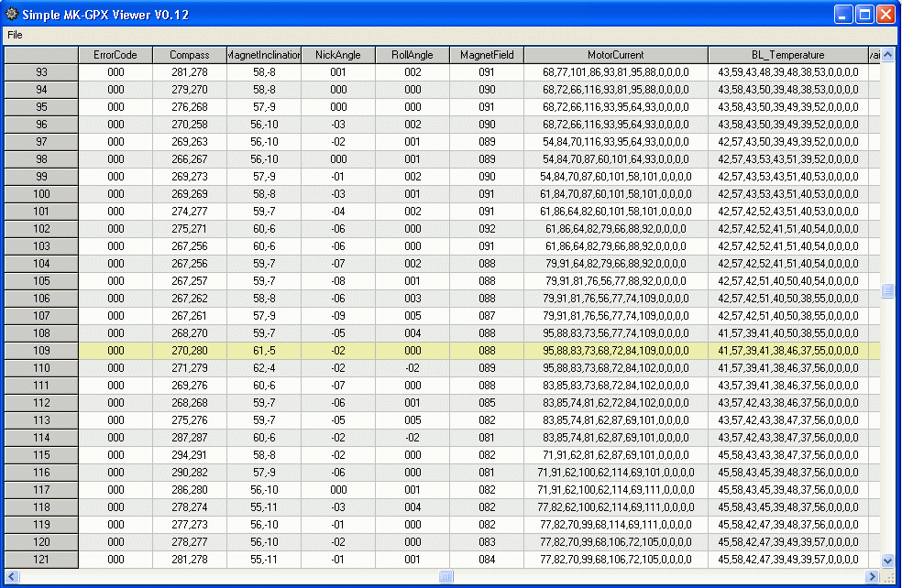Click MagnetInclination cell 62,-4 in row 110

(264, 368)
